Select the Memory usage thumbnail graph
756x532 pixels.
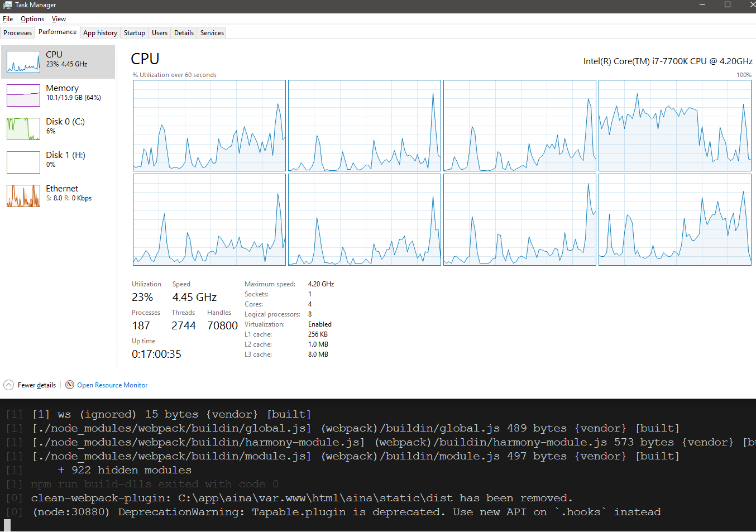23,95
